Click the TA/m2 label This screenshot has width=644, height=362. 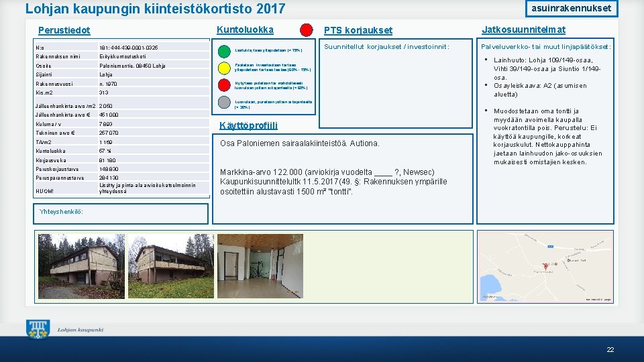(x=43, y=142)
